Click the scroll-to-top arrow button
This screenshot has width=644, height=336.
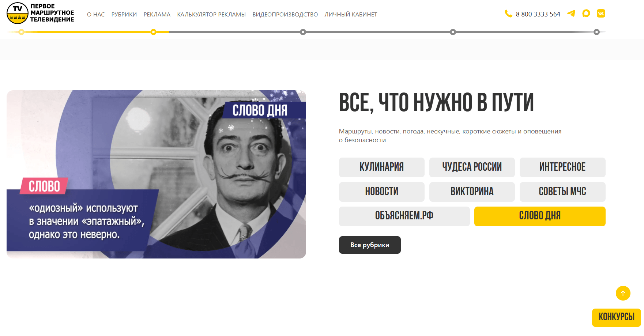(623, 293)
